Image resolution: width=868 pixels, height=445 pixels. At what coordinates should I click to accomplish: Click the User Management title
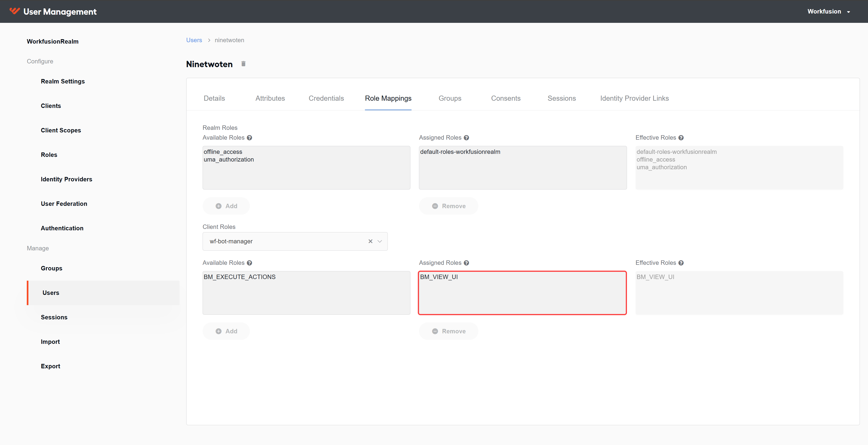60,12
